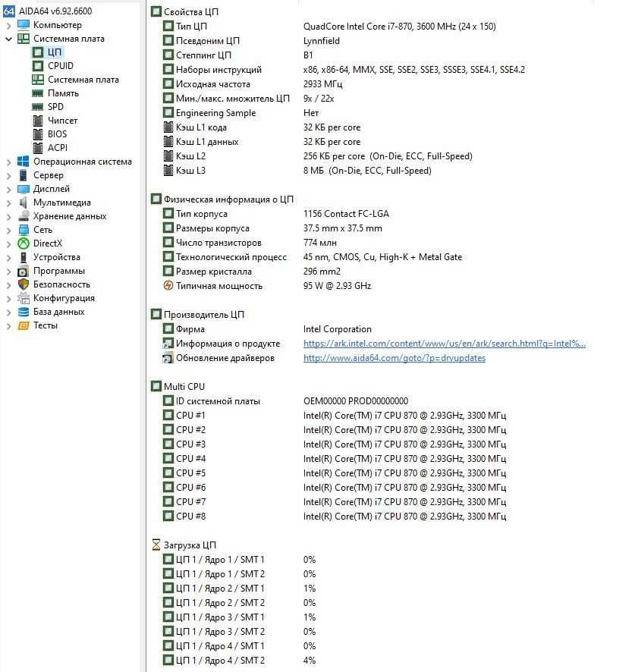Select the Конфигурация gear icon
The height and width of the screenshot is (672, 638).
pos(24,298)
